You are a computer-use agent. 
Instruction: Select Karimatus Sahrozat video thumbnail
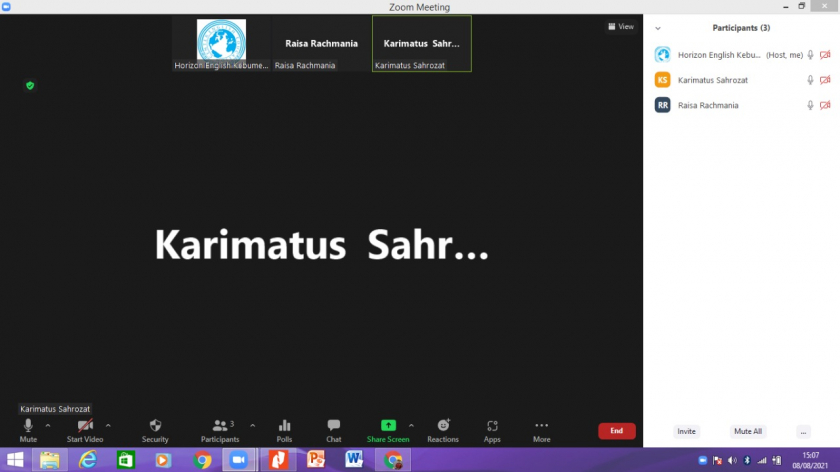[422, 43]
